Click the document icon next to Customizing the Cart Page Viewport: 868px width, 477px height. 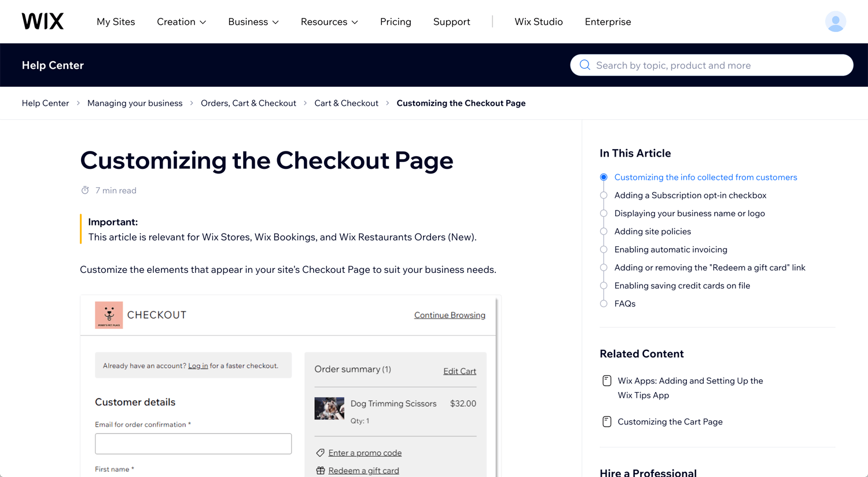coord(606,421)
